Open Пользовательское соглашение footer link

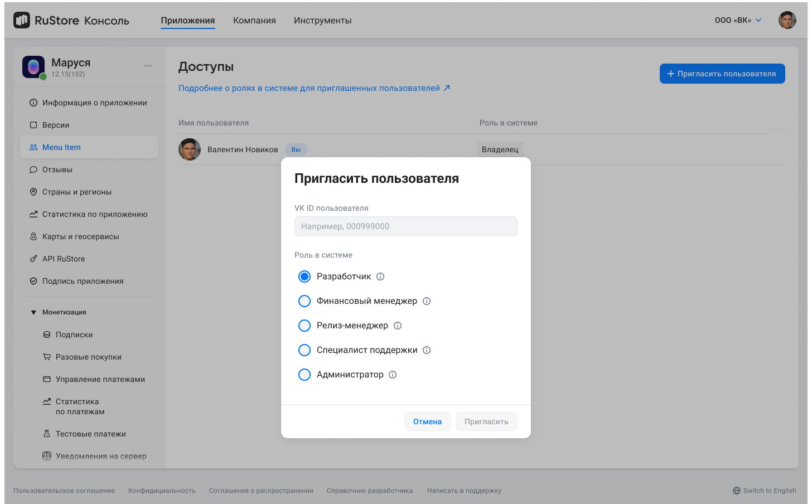pyautogui.click(x=64, y=491)
